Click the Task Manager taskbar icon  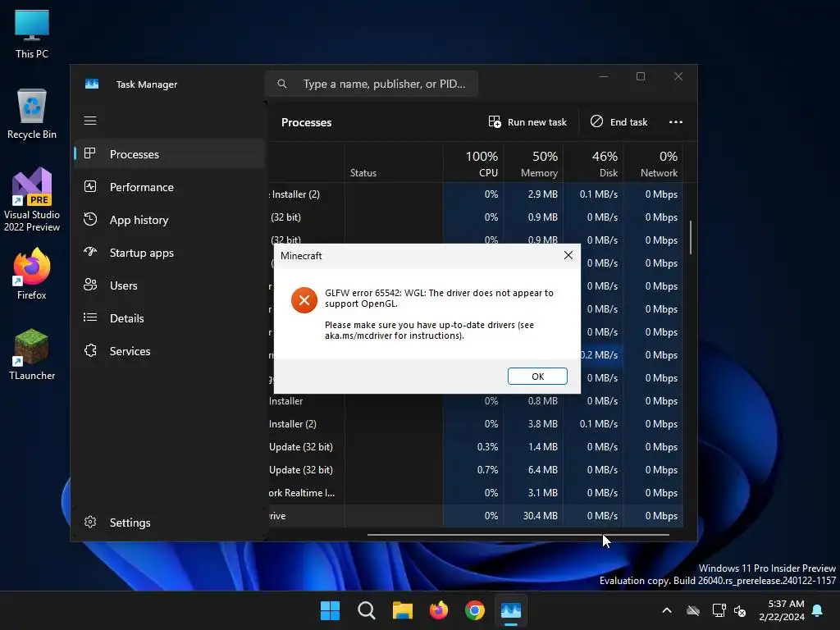[x=511, y=610]
